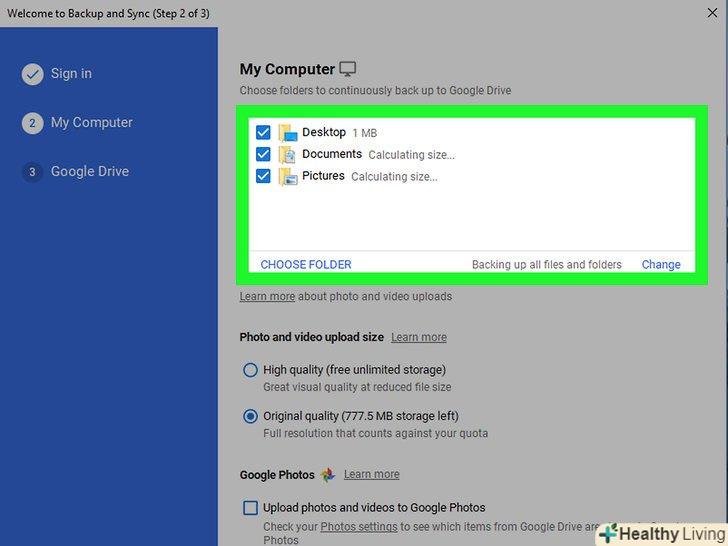Click the Documents folder icon
The width and height of the screenshot is (728, 546).
point(287,155)
